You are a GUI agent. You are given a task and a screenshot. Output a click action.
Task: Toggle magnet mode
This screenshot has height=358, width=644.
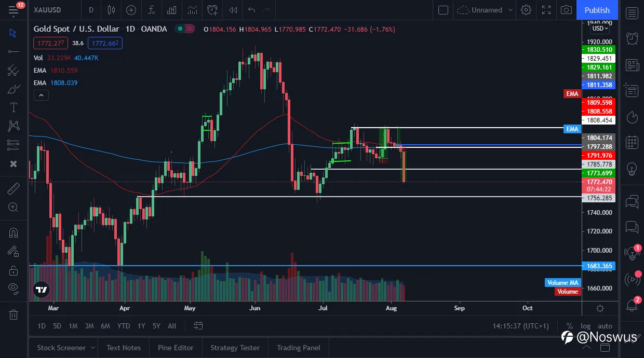click(14, 233)
